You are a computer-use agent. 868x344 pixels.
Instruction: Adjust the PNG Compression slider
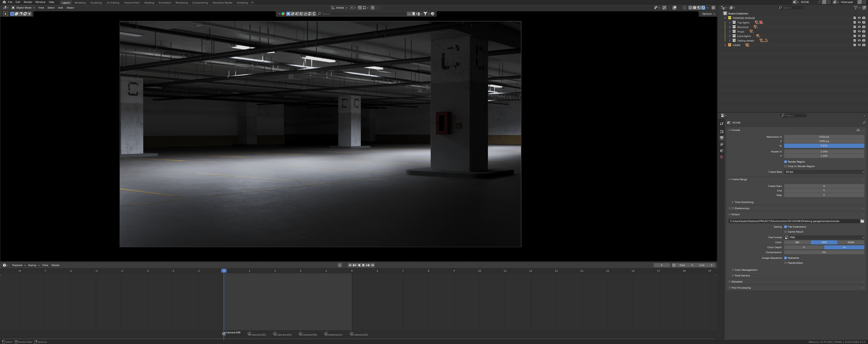[824, 252]
